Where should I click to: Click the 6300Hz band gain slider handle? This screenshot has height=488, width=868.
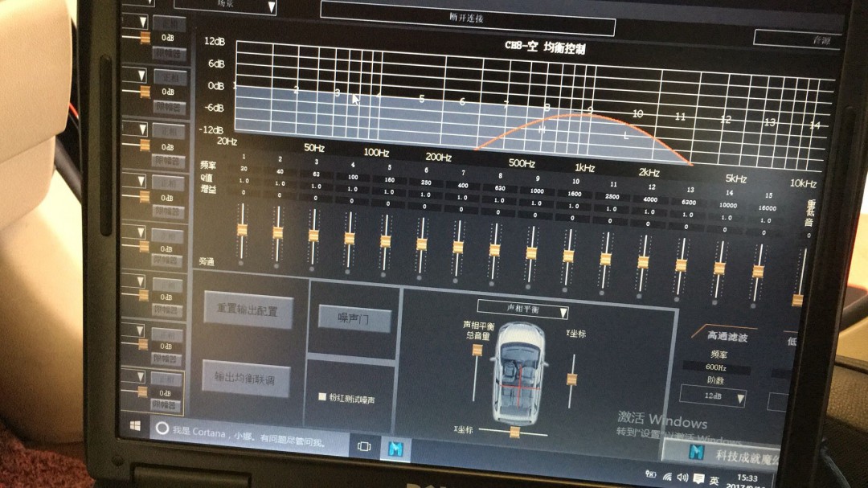click(681, 265)
